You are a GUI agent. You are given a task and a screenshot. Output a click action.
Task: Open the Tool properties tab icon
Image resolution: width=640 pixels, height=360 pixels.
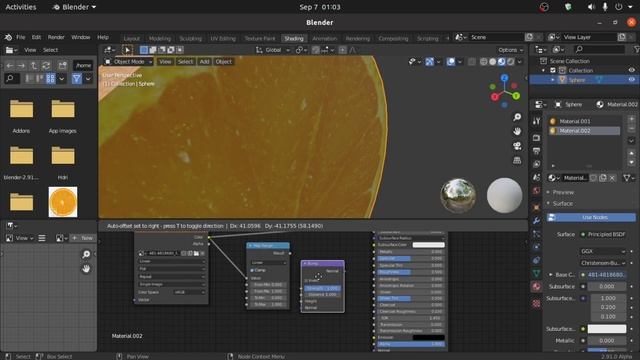point(536,121)
